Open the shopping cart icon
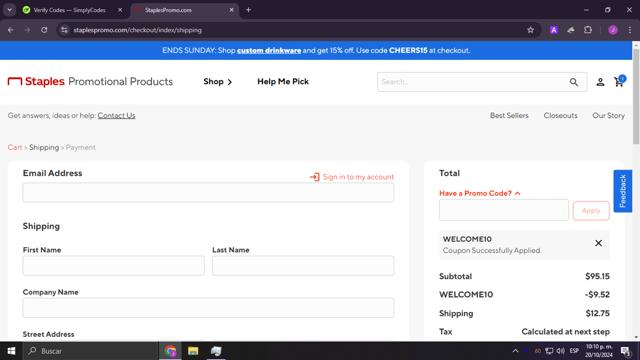Screen dimensions: 640x360 coord(619,81)
